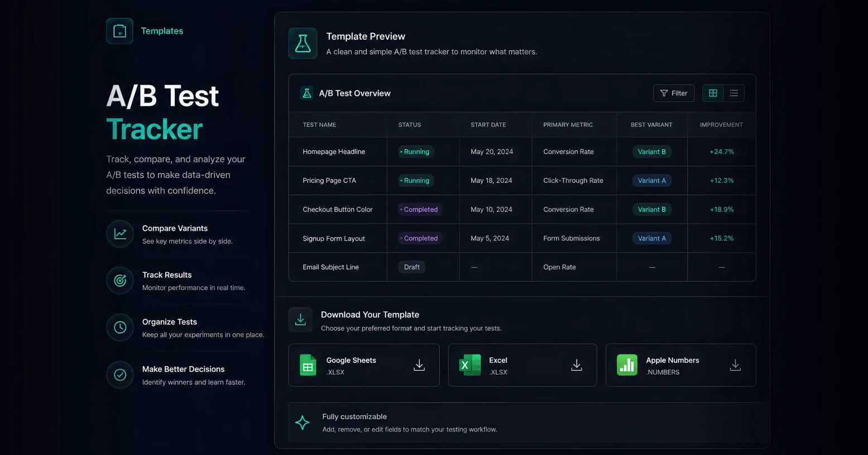
Task: Open the Filter button
Action: point(674,93)
